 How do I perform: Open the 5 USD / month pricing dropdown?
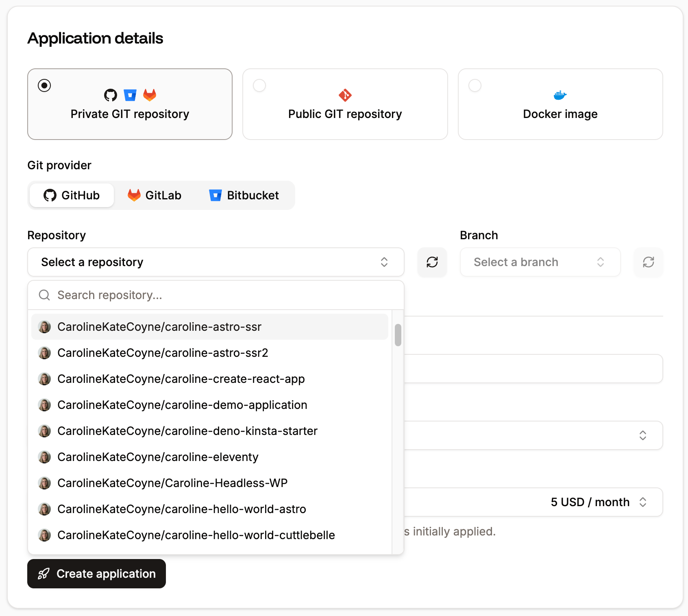[596, 502]
